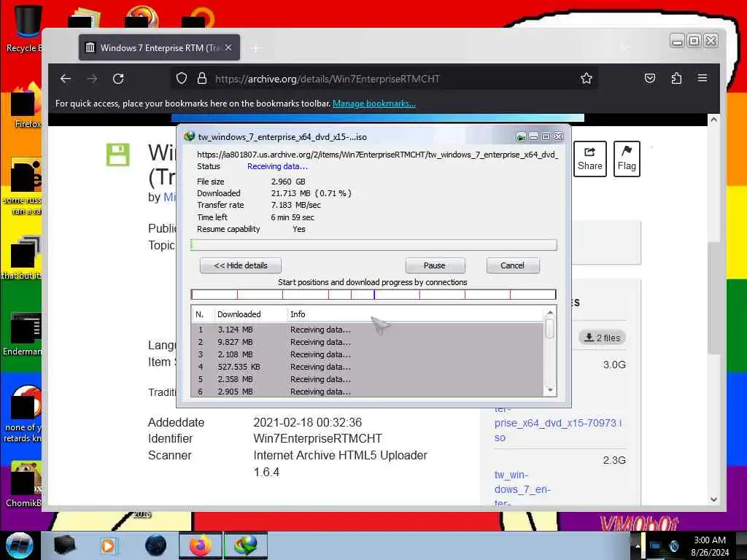Screen dimensions: 747x560
Task: Open the dark globe taskbar icon
Action: 156,545
